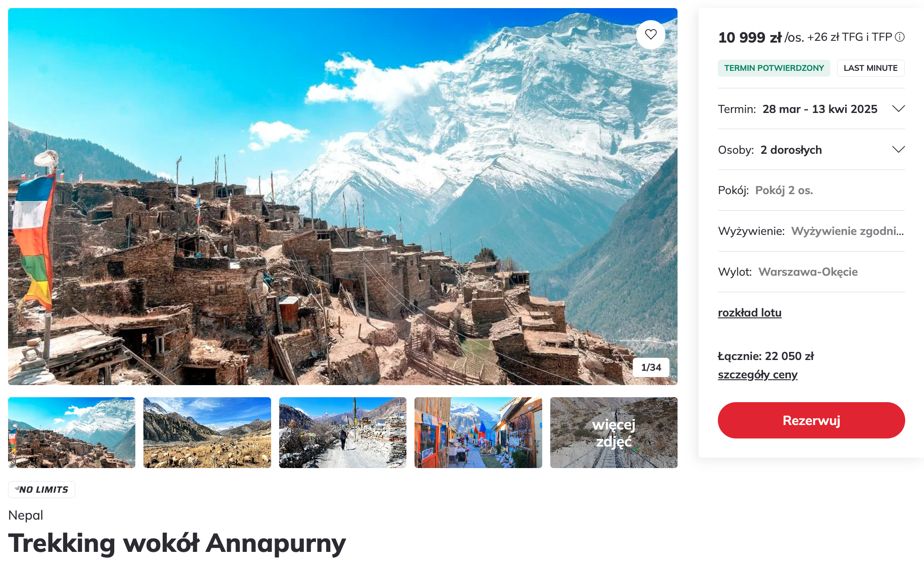
Task: Click the LAST MINUTE tag
Action: coord(871,68)
